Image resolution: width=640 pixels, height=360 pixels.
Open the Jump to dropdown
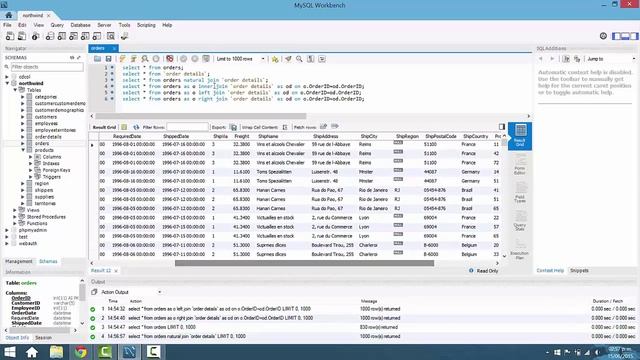coord(611,59)
